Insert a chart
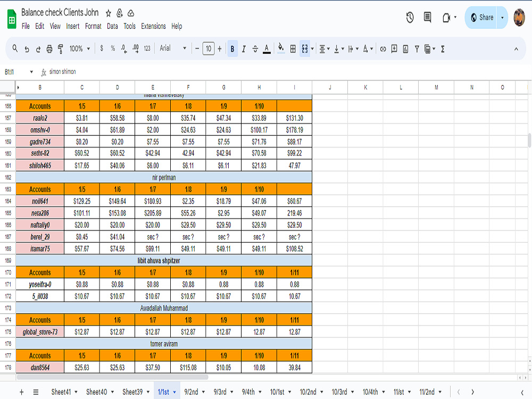Viewport: 532px width, 399px height. tap(405, 49)
